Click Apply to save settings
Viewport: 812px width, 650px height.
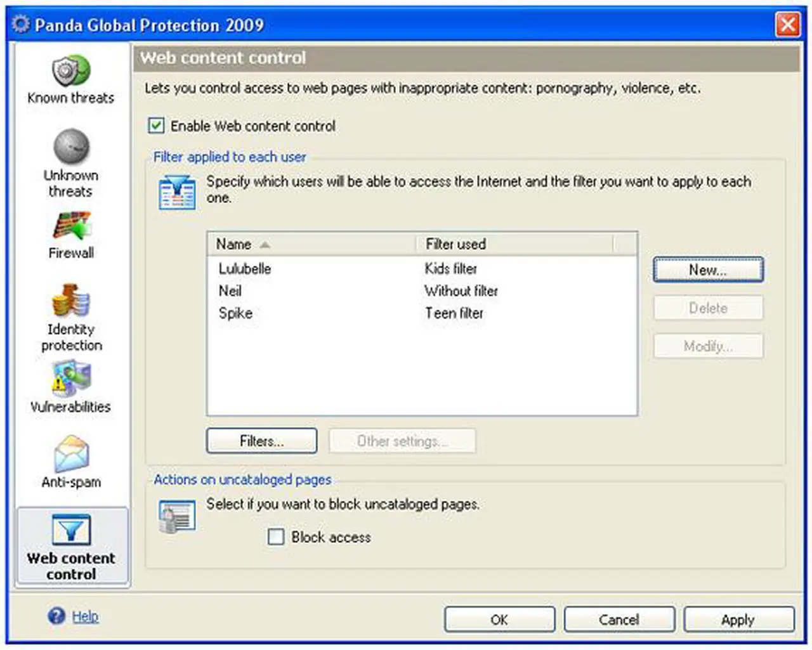click(x=738, y=620)
